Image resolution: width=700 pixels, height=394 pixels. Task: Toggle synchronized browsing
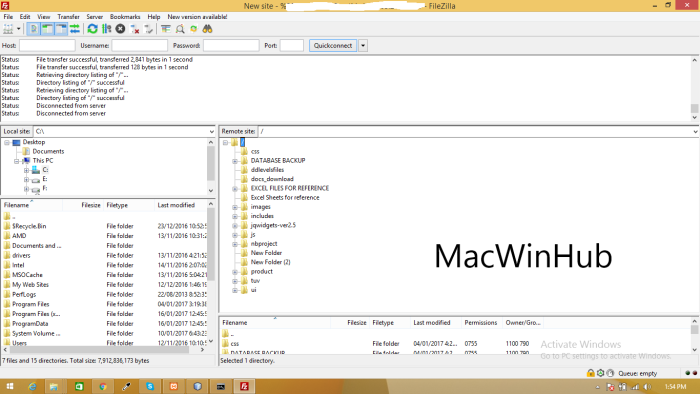(193, 29)
